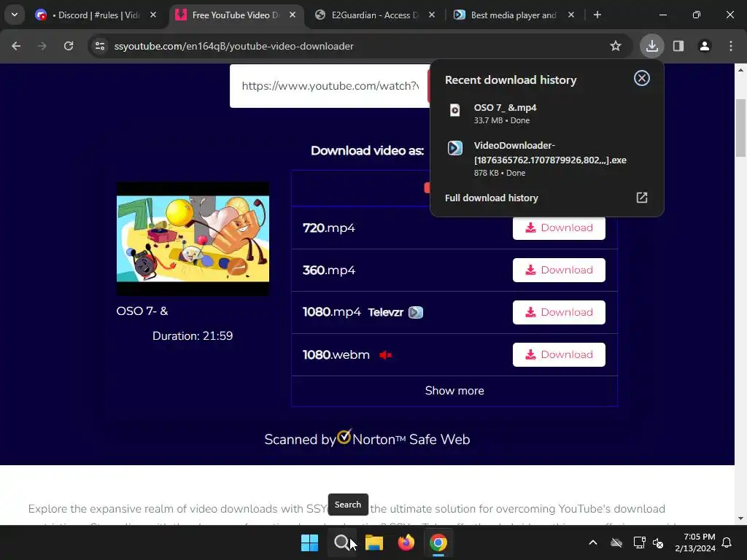Click the mp4 file icon in downloads
This screenshot has width=747, height=560.
click(x=455, y=111)
